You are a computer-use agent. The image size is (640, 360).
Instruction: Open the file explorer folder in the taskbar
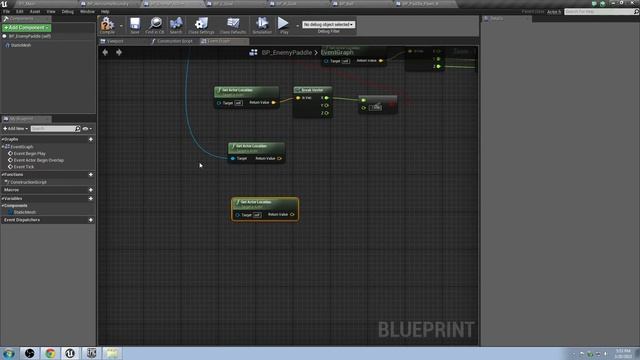click(x=112, y=353)
